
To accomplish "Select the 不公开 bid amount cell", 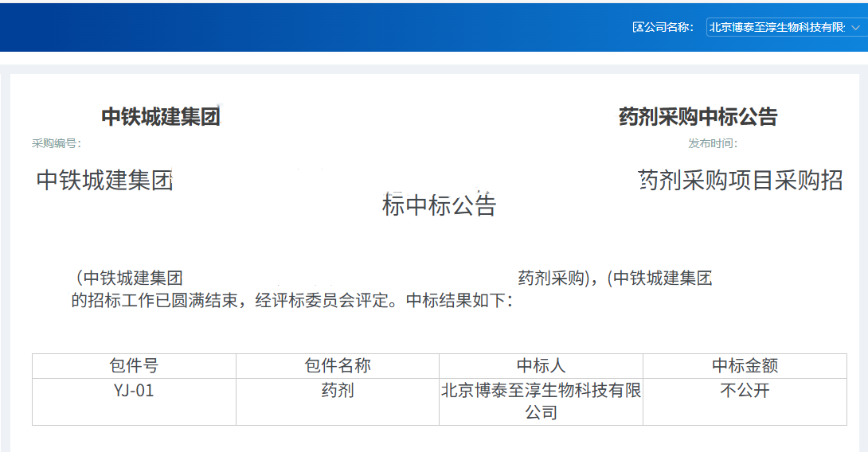I will (x=745, y=391).
